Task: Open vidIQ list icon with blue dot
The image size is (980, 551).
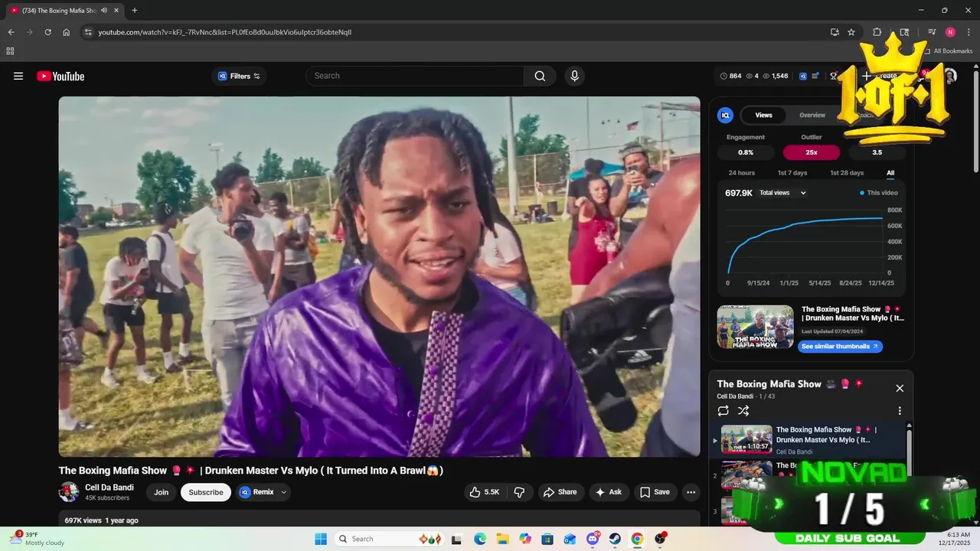Action: [x=816, y=76]
